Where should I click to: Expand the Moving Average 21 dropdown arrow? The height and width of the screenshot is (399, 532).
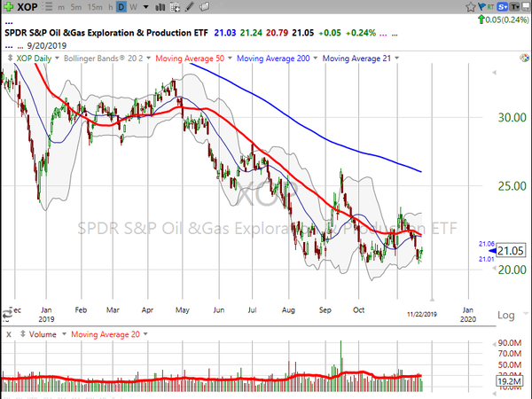pyautogui.click(x=396, y=59)
